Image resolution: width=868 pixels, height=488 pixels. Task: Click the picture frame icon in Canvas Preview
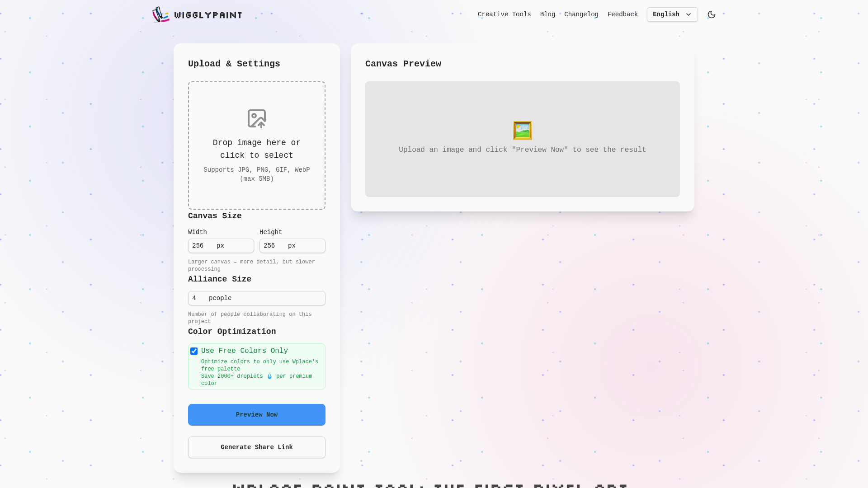(522, 130)
